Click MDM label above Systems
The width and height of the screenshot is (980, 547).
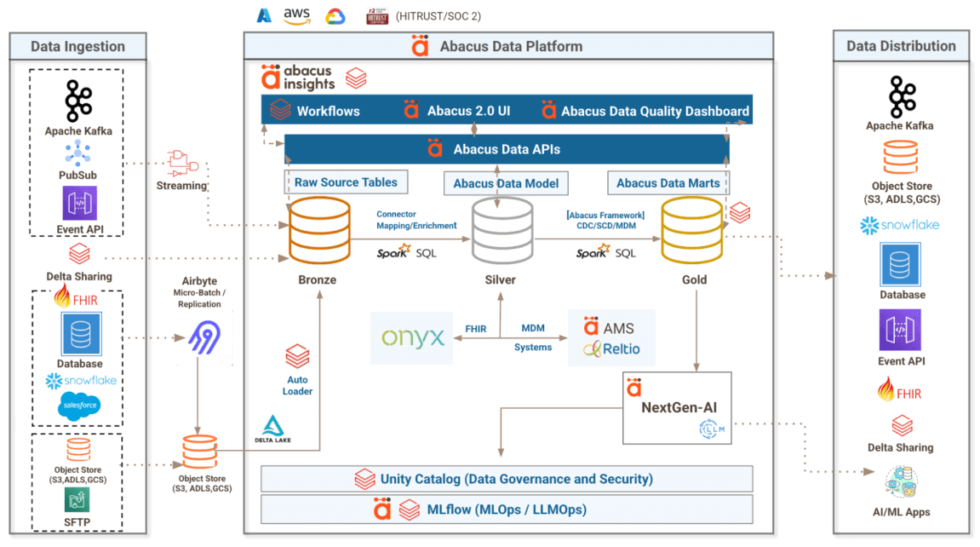click(x=533, y=328)
